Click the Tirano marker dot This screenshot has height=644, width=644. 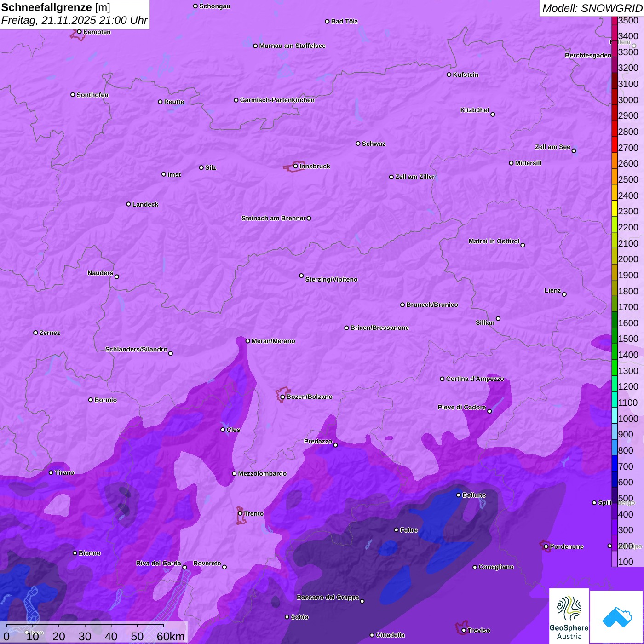click(x=51, y=472)
